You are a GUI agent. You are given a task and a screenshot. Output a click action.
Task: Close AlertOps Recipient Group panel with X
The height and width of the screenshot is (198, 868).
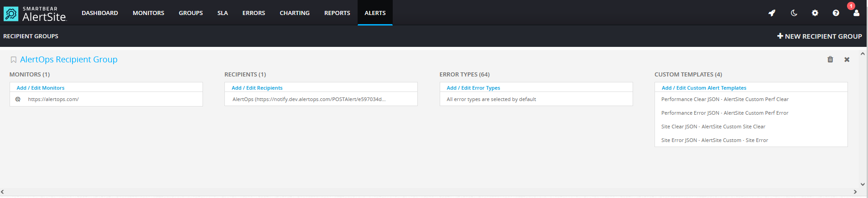point(847,60)
